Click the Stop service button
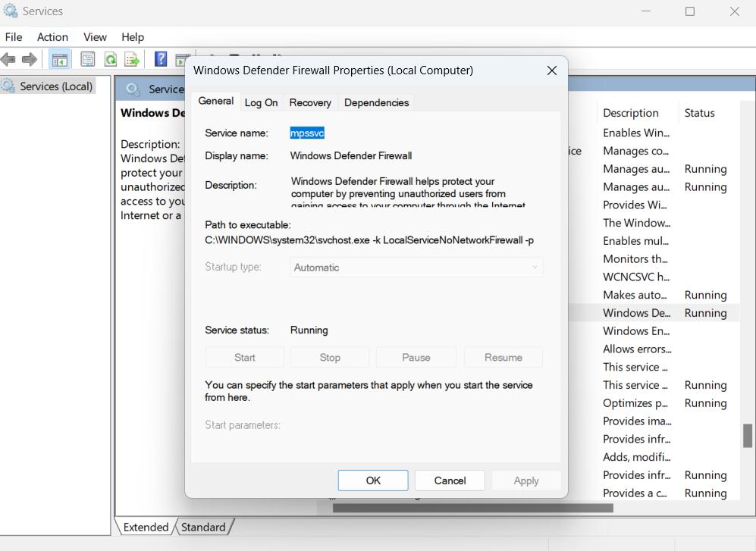The height and width of the screenshot is (551, 756). pos(330,357)
